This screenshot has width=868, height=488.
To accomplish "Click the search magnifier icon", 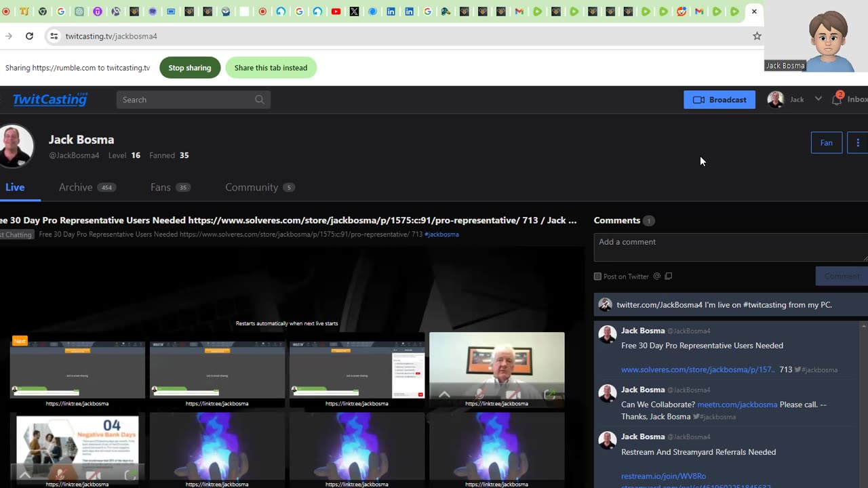I will pyautogui.click(x=260, y=100).
